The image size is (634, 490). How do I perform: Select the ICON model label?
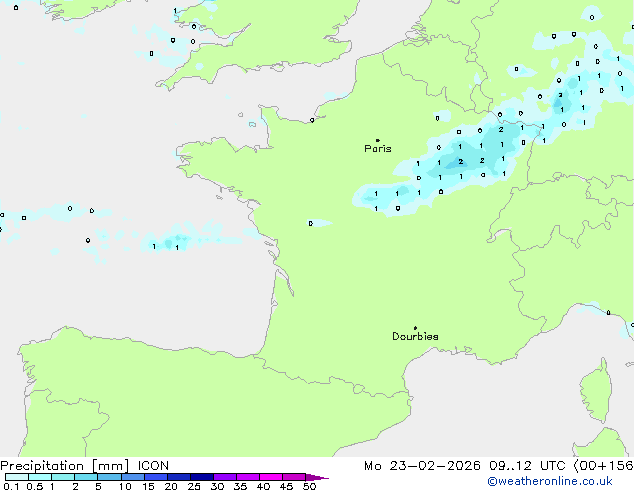[x=153, y=465]
